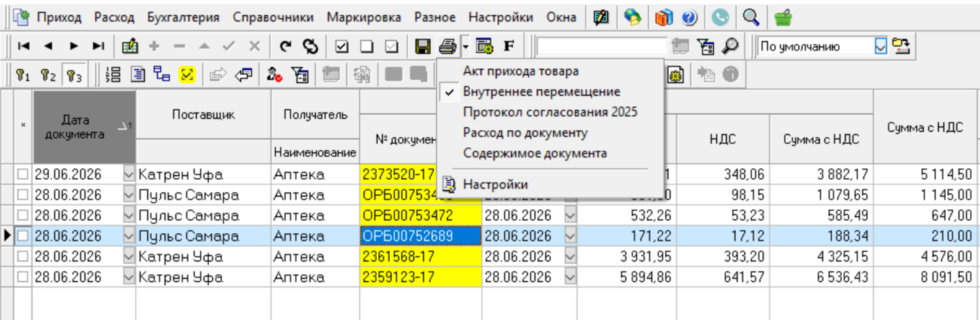
Task: Click the blue tree structure icon
Action: [162, 74]
